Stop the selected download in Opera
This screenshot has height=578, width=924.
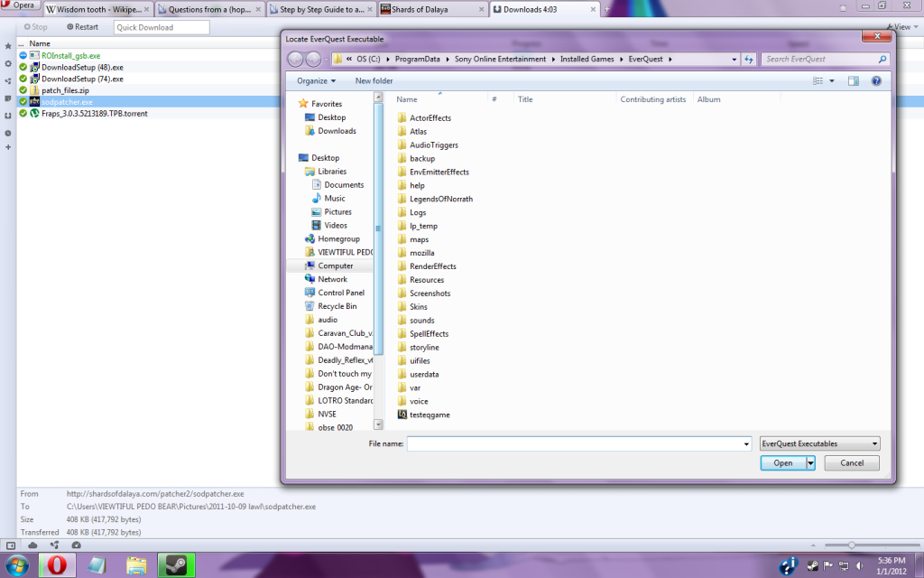[x=35, y=27]
